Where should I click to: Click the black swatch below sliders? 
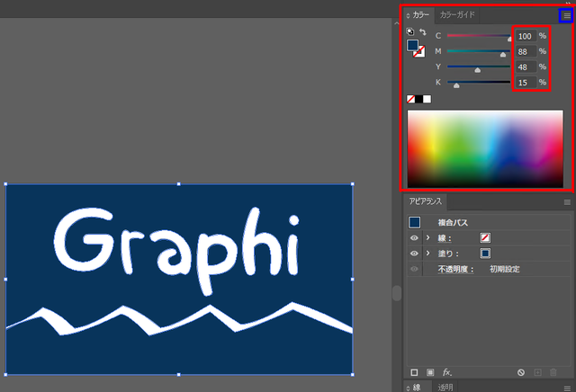[x=418, y=99]
